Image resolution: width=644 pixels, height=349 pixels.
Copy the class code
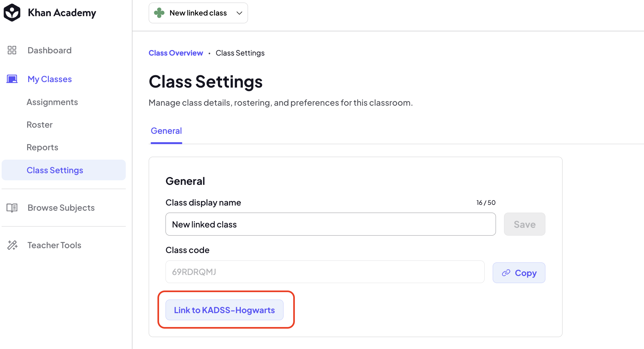519,273
